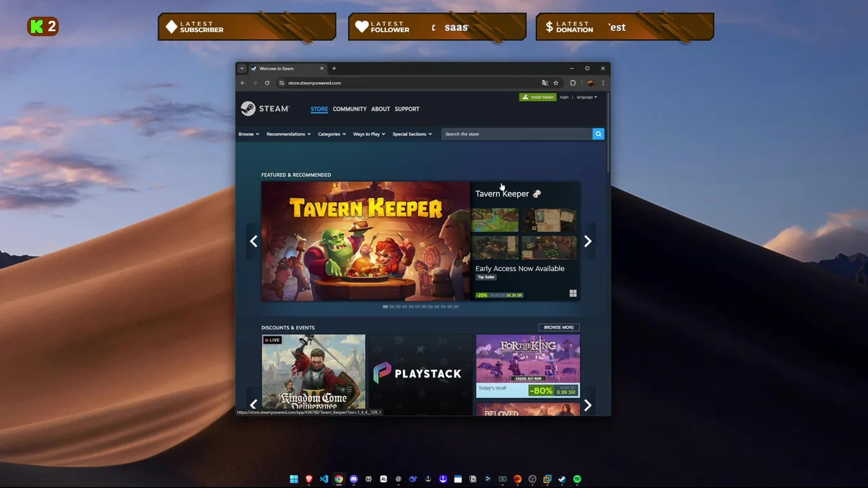Open a new tab with the plus button
This screenshot has width=868, height=488.
[334, 68]
